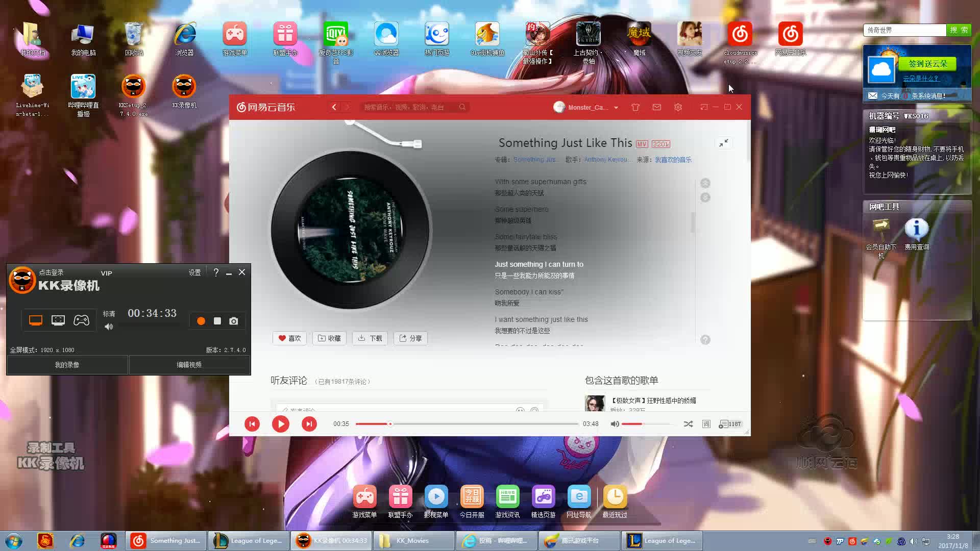Open 设置 settings in KK recorder

tap(194, 272)
